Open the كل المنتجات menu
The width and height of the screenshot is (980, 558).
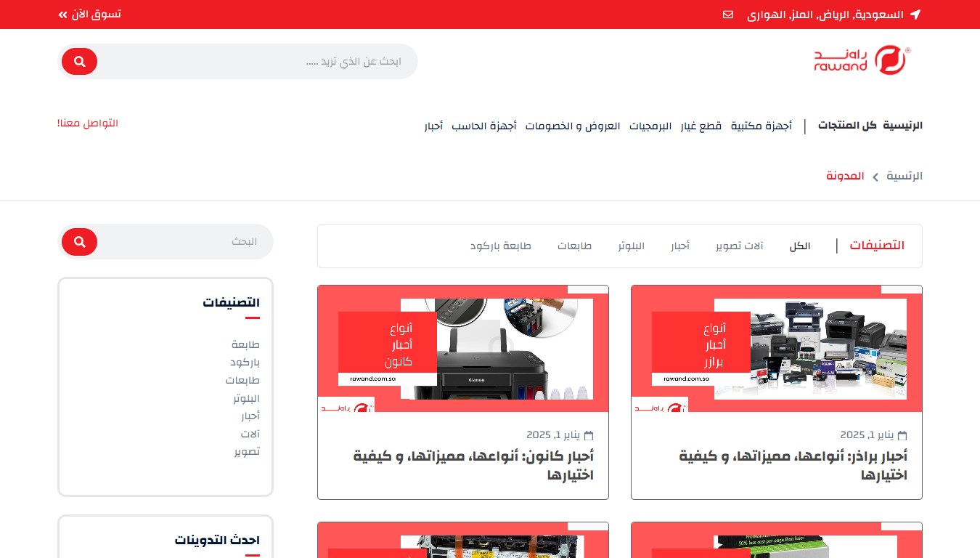click(847, 125)
